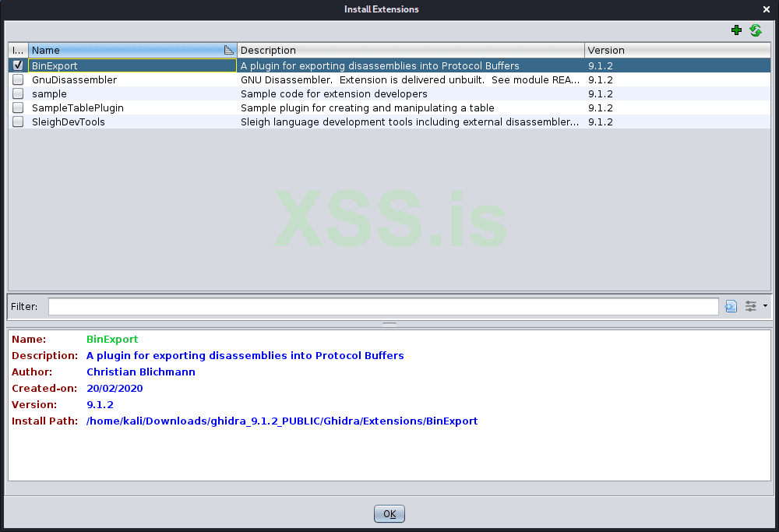Select the SleighDevTools name cell

[x=132, y=122]
